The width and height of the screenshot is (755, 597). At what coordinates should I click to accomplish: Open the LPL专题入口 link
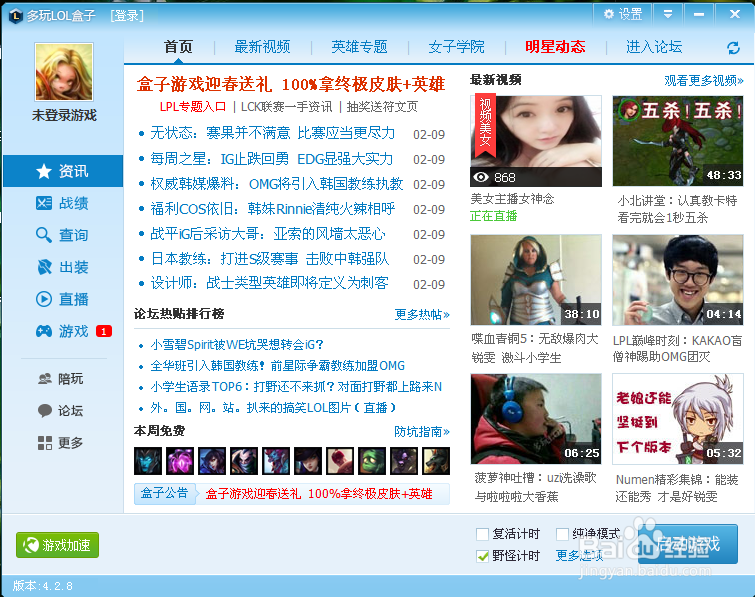193,106
